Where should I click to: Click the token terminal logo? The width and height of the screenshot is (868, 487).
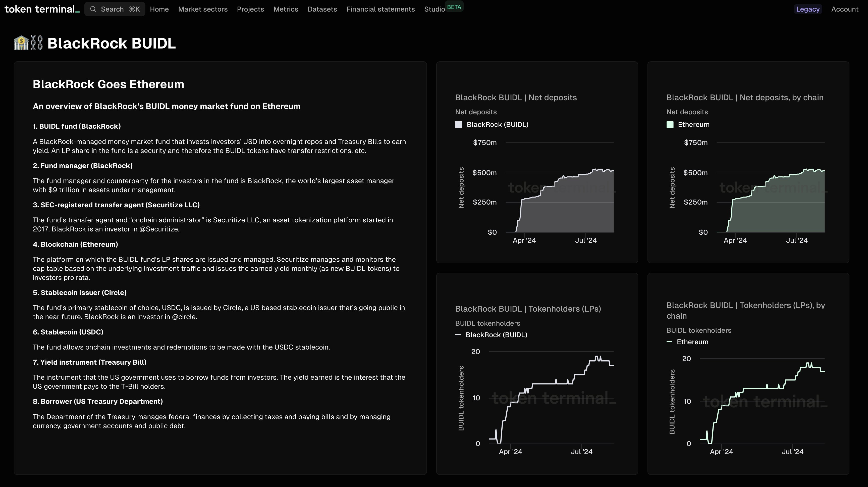click(x=42, y=9)
